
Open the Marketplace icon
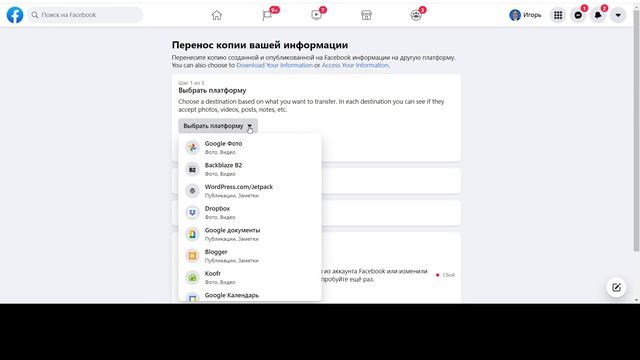click(367, 15)
